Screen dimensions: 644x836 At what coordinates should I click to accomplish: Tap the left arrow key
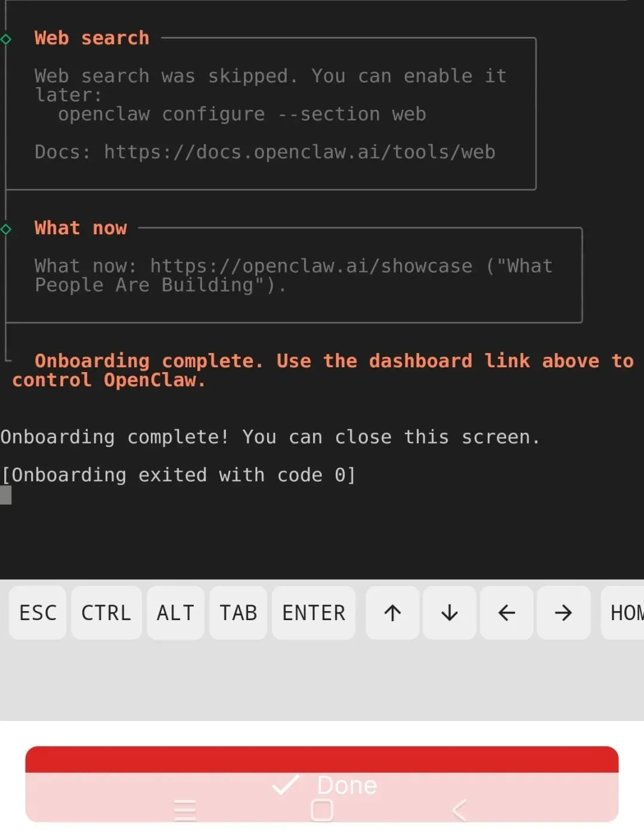[x=506, y=612]
